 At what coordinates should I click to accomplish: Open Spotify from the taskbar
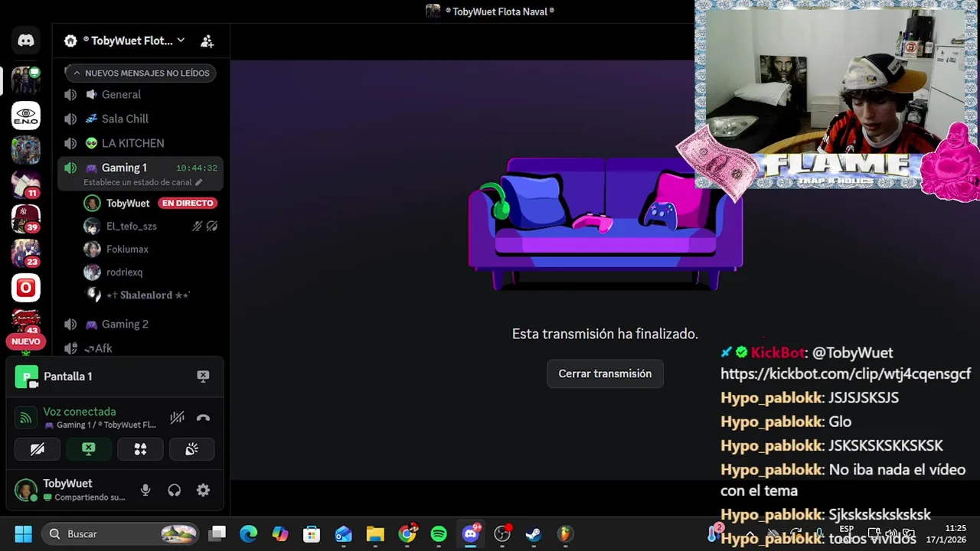(x=439, y=533)
